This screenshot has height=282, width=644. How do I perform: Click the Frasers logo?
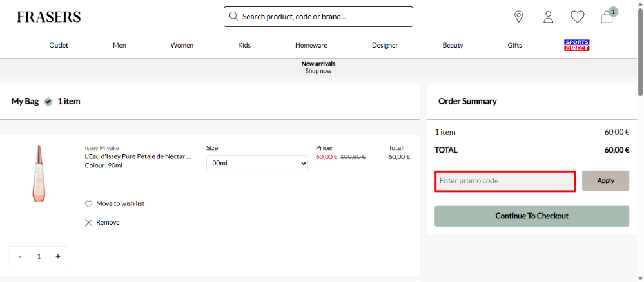pos(49,17)
